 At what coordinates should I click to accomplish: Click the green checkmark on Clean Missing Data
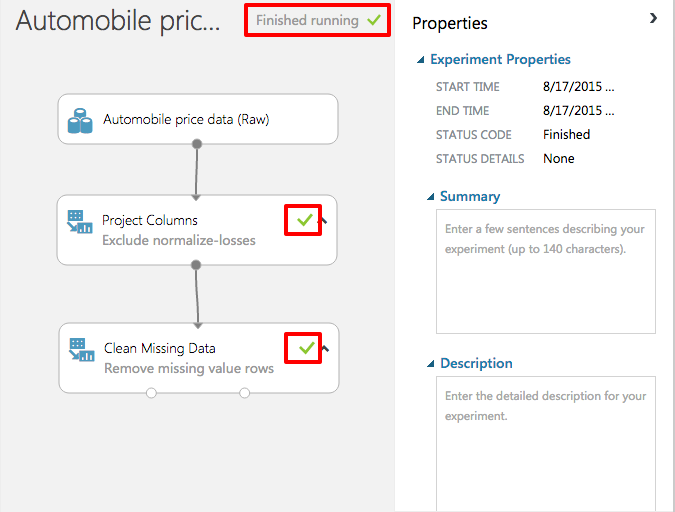click(306, 348)
